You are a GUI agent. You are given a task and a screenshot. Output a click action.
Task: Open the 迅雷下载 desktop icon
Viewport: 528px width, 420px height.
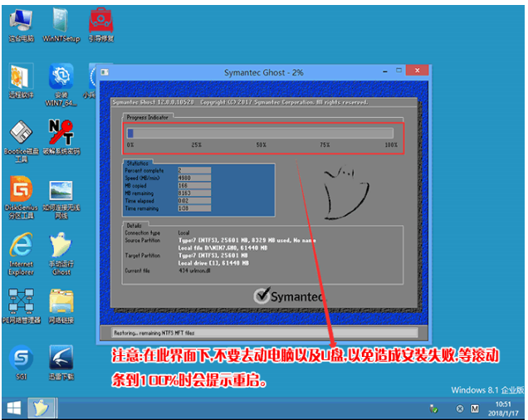(61, 363)
